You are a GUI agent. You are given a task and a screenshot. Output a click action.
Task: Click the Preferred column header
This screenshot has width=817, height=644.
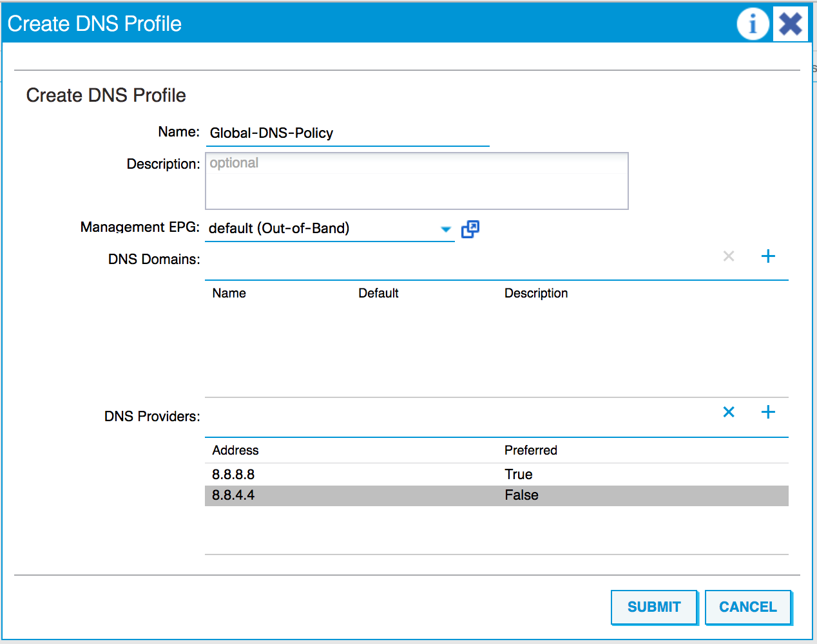click(531, 451)
